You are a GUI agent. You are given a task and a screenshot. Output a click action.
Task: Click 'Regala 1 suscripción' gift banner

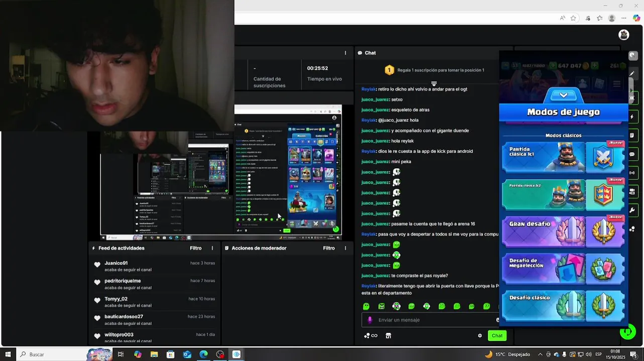pos(434,70)
